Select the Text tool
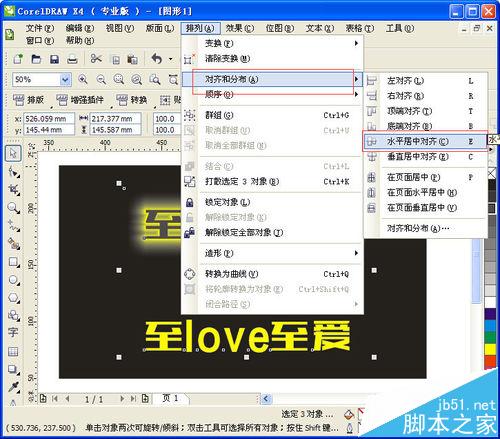Screen dimensions: 500x439 (13, 332)
